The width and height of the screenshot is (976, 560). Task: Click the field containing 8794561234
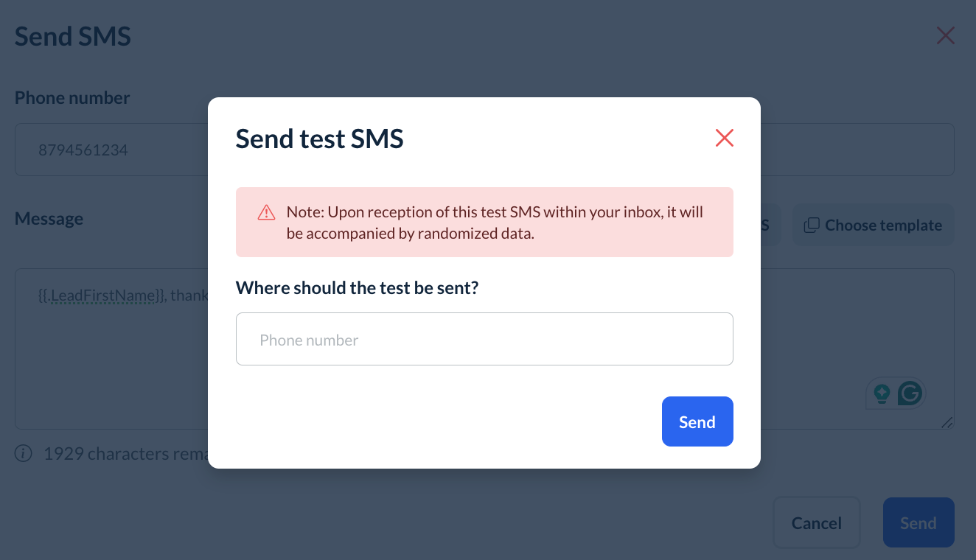pos(111,150)
